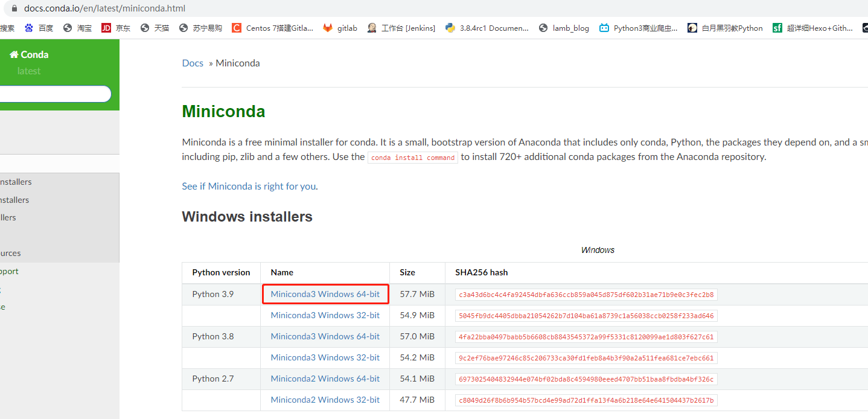
Task: Open the 3.8.4rc1 Documen... Python bookmark
Action: click(487, 28)
